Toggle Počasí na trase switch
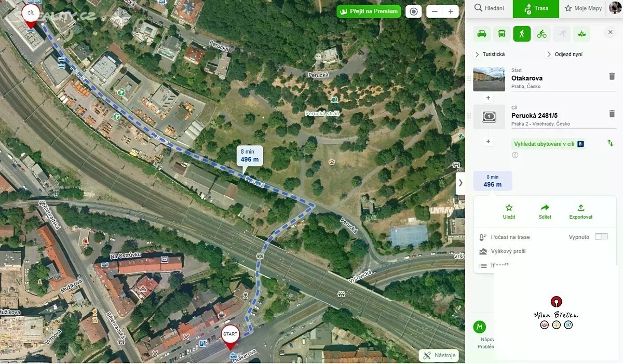The height and width of the screenshot is (364, 623). point(601,237)
